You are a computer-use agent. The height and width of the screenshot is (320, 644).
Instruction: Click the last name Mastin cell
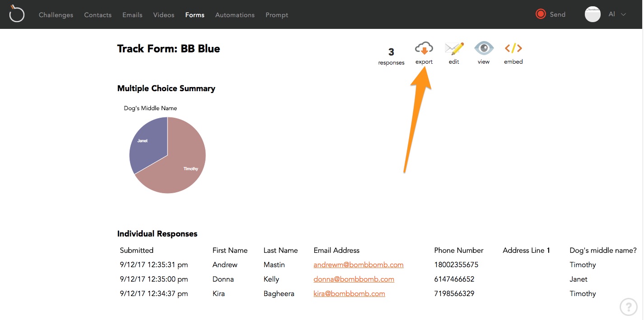274,265
